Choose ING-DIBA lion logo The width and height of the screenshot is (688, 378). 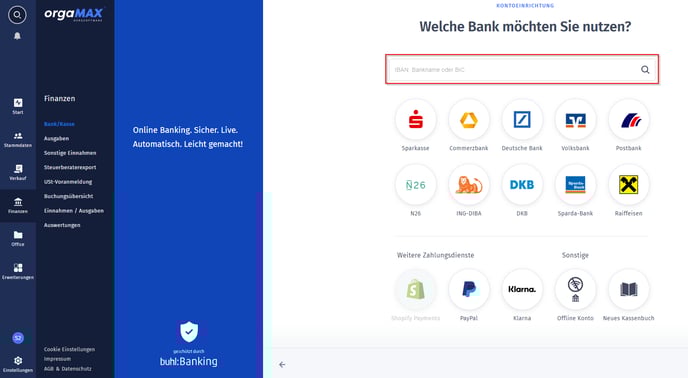(x=469, y=185)
